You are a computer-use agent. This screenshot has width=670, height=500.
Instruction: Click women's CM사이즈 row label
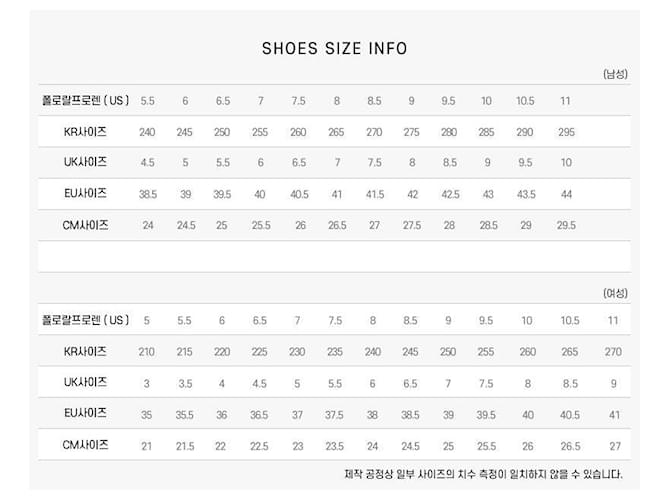pyautogui.click(x=85, y=445)
